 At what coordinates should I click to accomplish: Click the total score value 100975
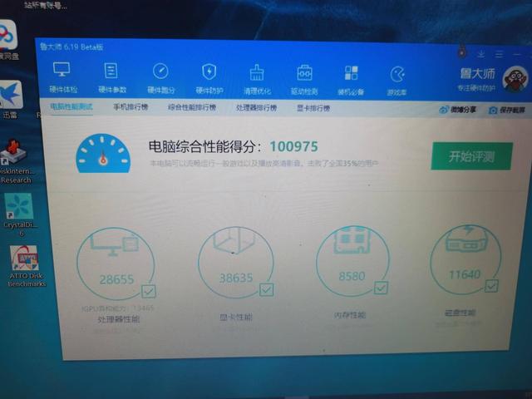(293, 146)
